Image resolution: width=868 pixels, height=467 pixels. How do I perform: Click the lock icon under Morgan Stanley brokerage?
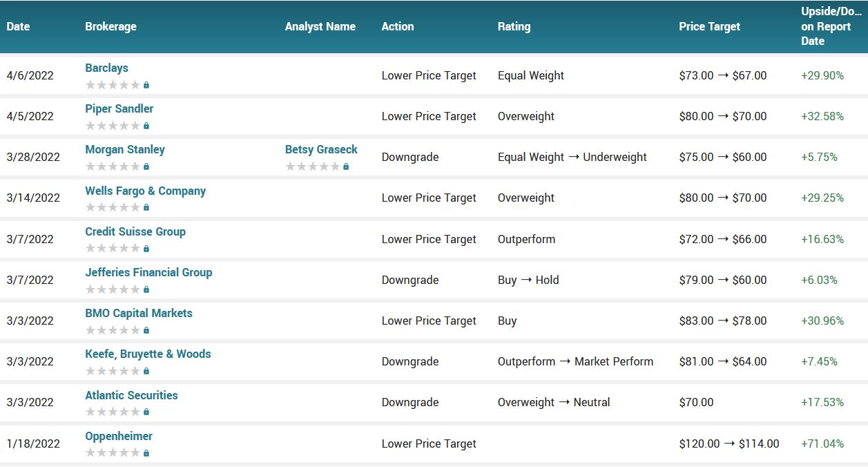tap(146, 166)
